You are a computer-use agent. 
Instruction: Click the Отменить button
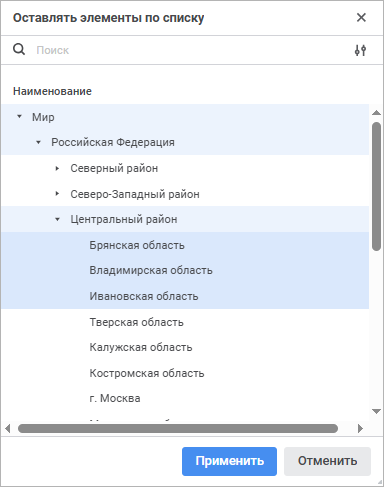pyautogui.click(x=327, y=461)
